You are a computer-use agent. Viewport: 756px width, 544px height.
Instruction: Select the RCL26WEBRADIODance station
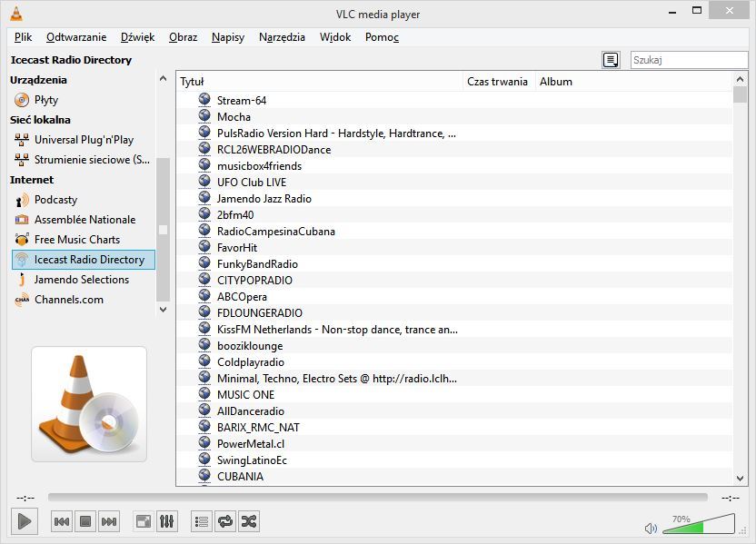pyautogui.click(x=454, y=149)
